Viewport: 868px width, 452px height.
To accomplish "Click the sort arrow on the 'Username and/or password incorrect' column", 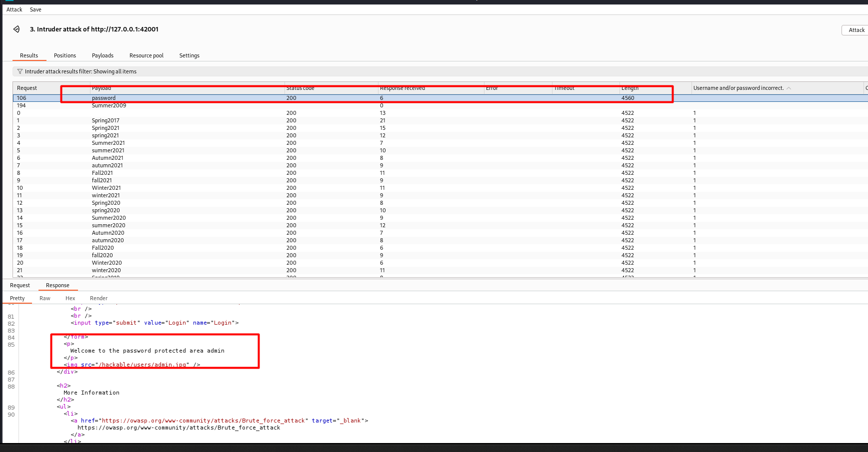I will (788, 88).
